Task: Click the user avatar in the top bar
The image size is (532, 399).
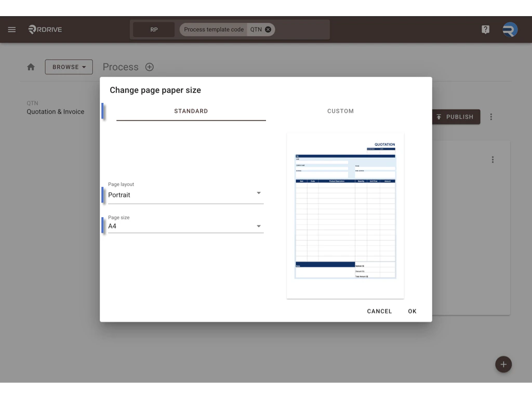Action: click(510, 30)
